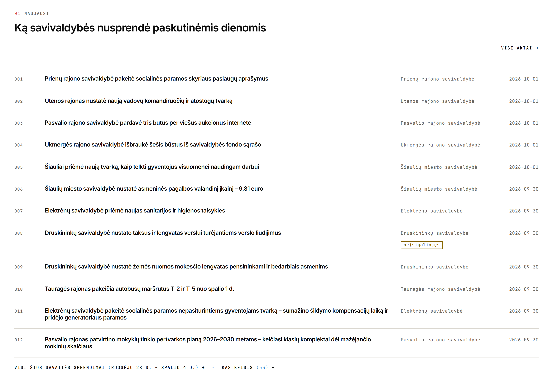Open Šiauliai visuomenei naudingam darbui headline
553x392 pixels.
pos(152,167)
